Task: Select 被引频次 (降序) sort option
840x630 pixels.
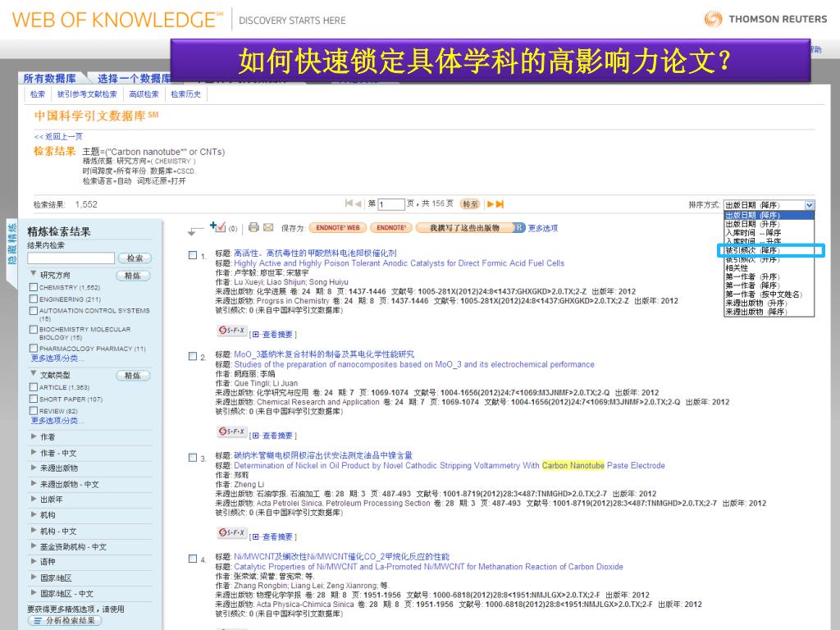Action: pyautogui.click(x=769, y=250)
